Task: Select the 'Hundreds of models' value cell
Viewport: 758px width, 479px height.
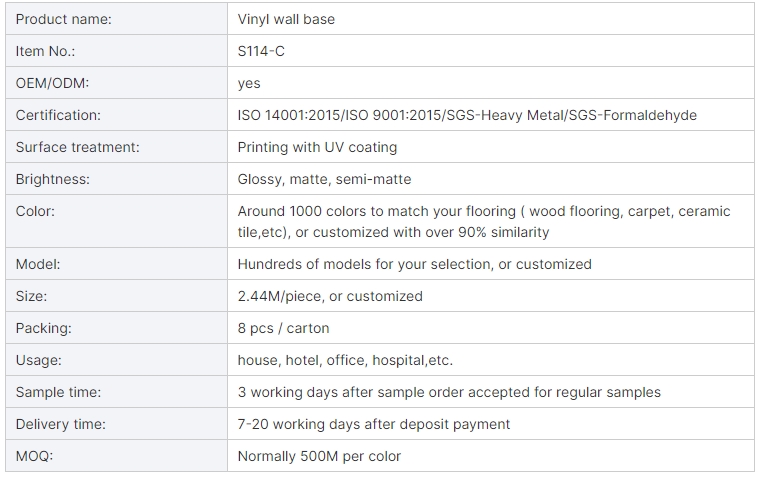Action: tap(414, 264)
